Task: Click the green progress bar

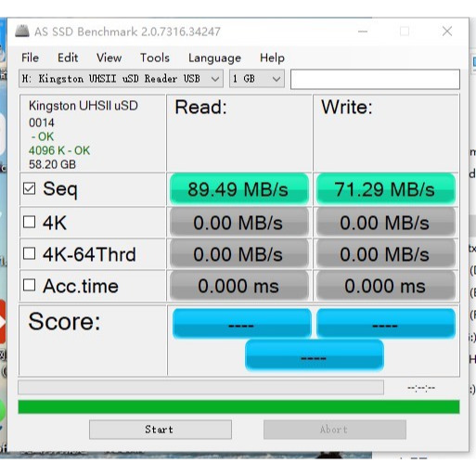Action: point(238,406)
